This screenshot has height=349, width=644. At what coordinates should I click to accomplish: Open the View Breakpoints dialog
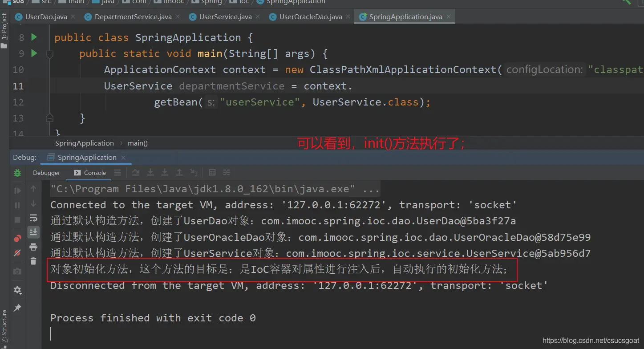(x=17, y=238)
